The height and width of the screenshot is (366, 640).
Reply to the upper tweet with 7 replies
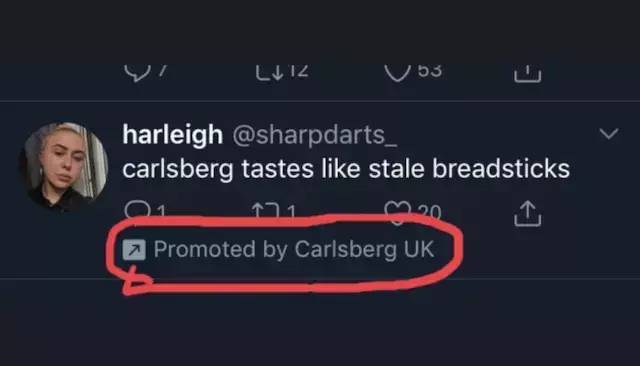click(x=138, y=73)
